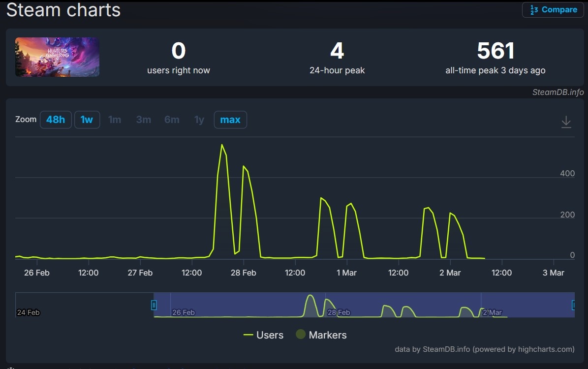Screen dimensions: 588x369
Task: Click the left navigator range handle
Action: point(154,305)
